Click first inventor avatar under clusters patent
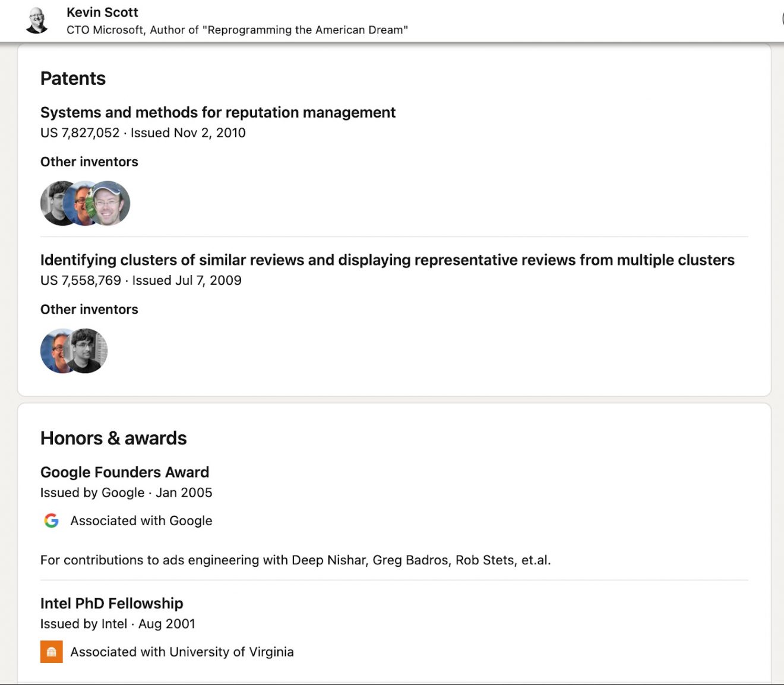The height and width of the screenshot is (685, 784). [52, 351]
